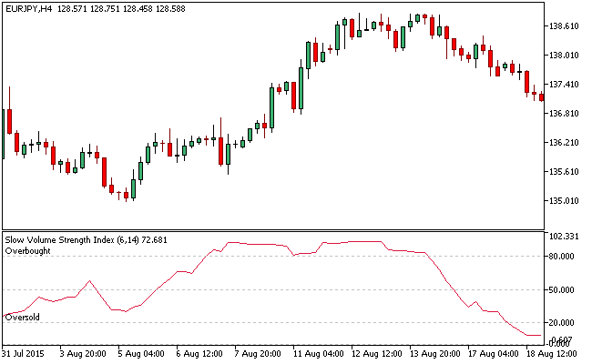
Task: Click the 137.410 price axis label
Action: [x=566, y=85]
